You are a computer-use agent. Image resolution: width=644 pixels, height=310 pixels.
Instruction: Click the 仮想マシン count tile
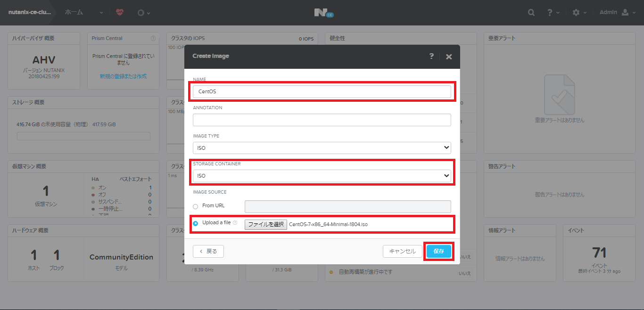point(46,196)
